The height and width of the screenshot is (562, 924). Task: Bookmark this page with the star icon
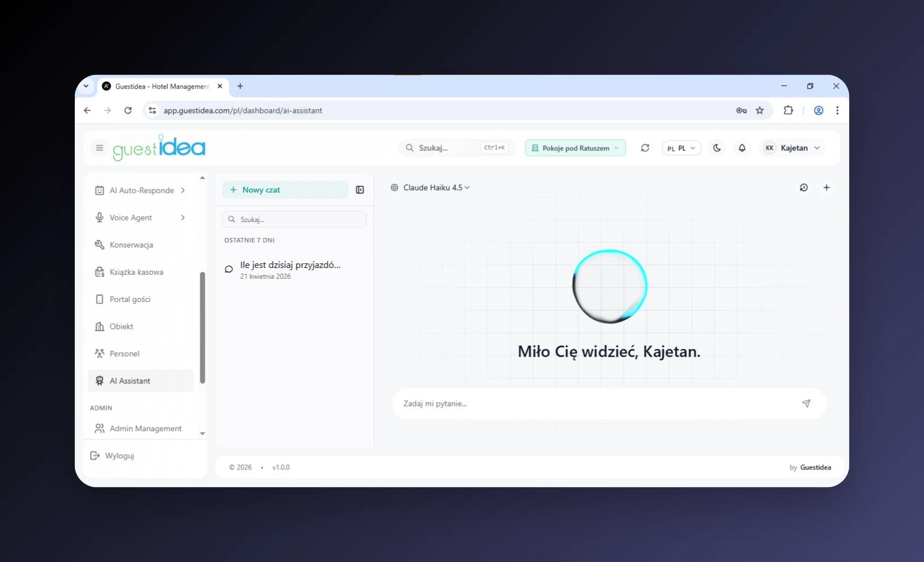tap(760, 111)
